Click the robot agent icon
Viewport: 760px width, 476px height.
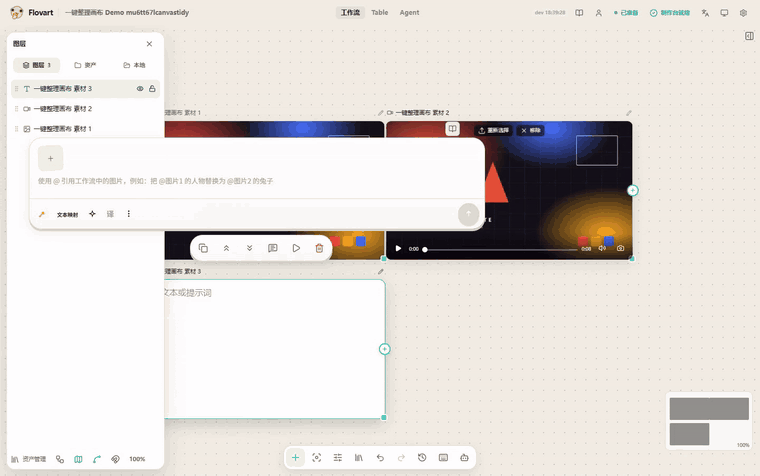click(464, 458)
